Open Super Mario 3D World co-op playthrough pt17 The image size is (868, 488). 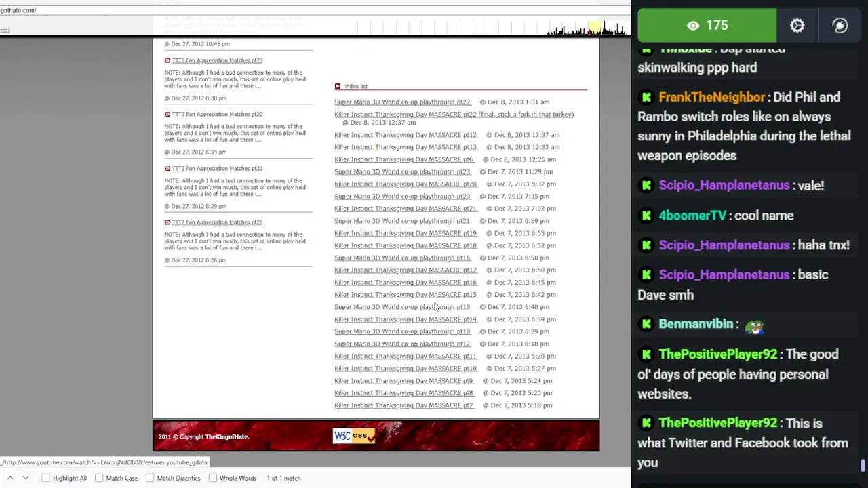402,344
